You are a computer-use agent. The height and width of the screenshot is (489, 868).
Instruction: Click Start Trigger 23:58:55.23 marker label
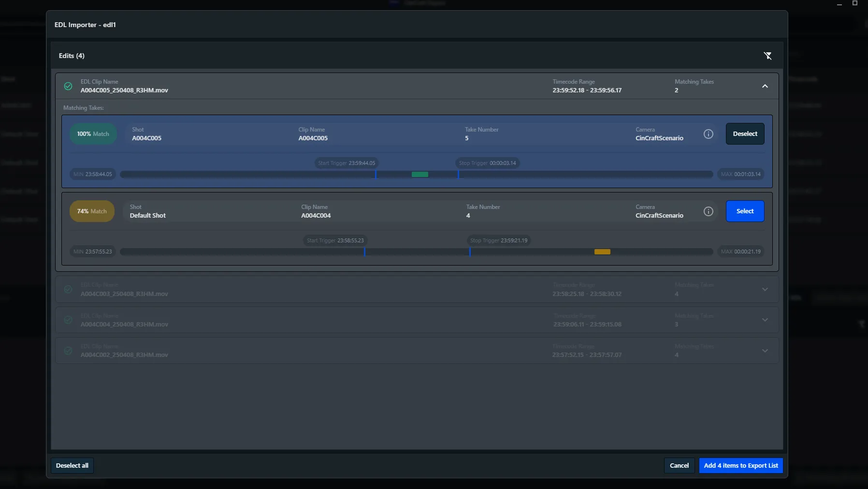pyautogui.click(x=335, y=240)
